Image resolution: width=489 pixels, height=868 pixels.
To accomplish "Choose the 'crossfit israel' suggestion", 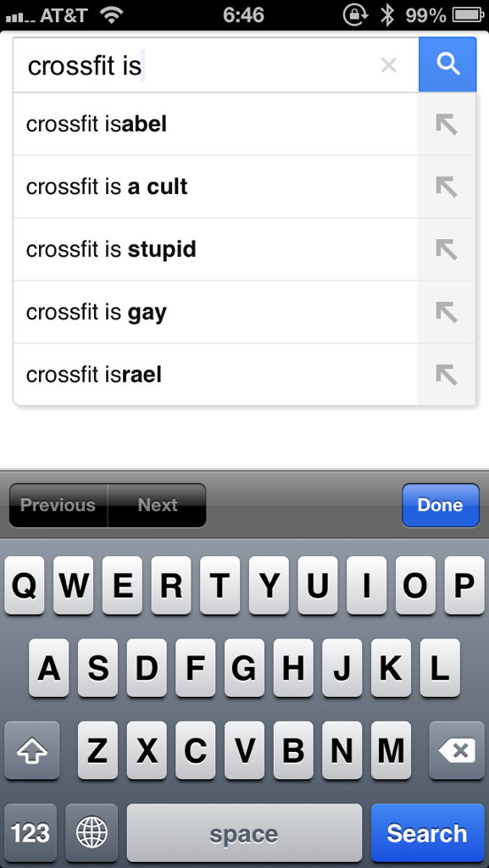I will 215,375.
